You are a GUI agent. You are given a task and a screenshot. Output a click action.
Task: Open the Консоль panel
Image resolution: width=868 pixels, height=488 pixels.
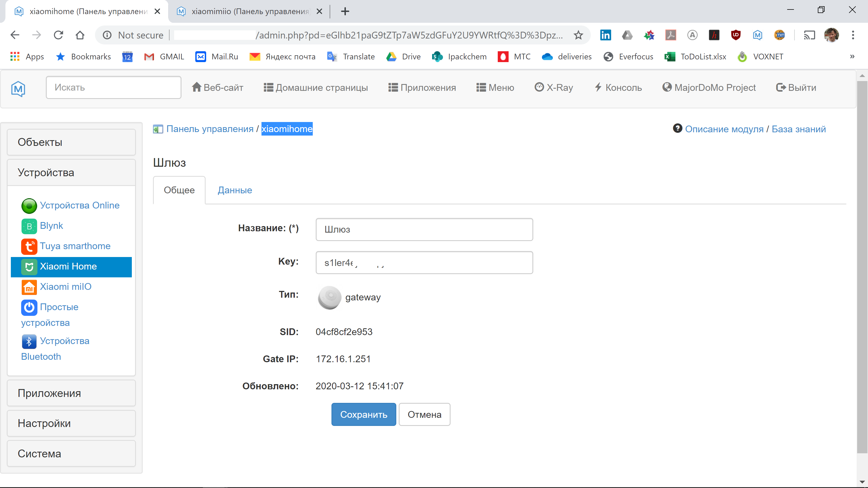[x=618, y=87]
